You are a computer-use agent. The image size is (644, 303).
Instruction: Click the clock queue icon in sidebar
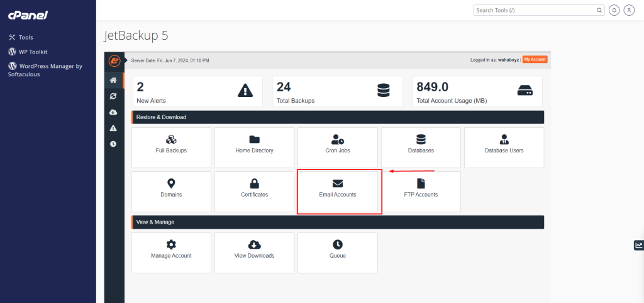(x=113, y=144)
